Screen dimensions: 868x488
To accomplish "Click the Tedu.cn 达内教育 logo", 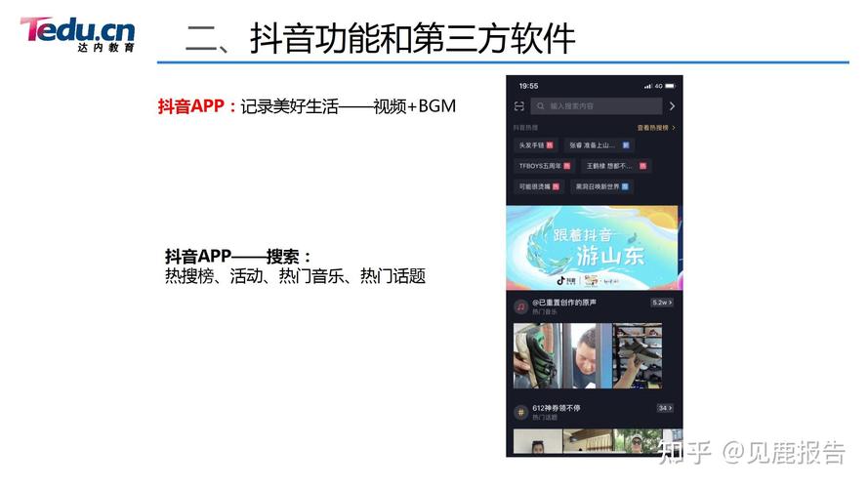I will click(77, 34).
